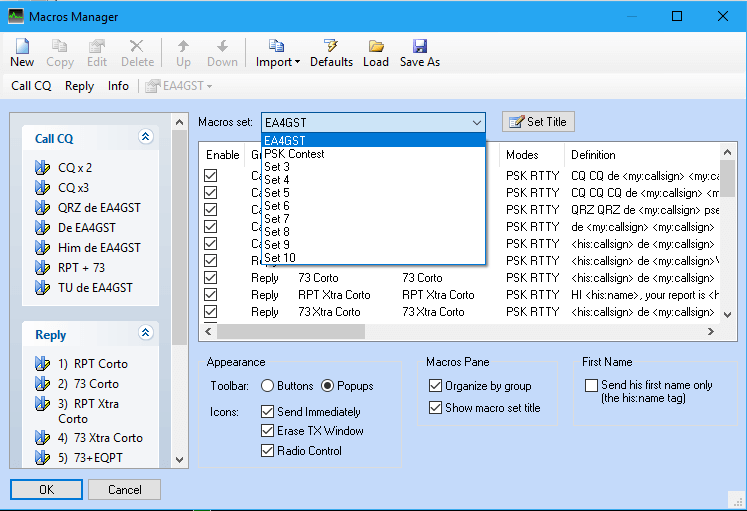This screenshot has height=511, width=747.
Task: Open the Import dropdown in toolbar
Action: (x=278, y=53)
